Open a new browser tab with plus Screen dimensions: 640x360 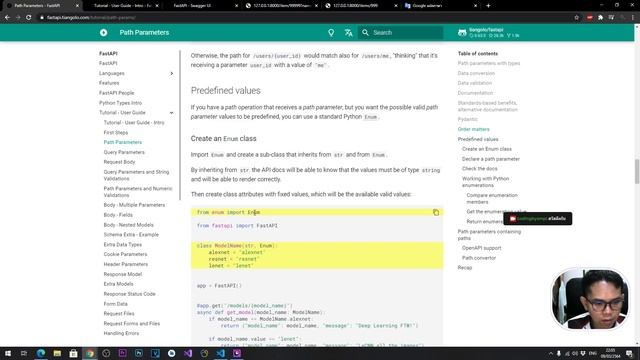pyautogui.click(x=488, y=6)
